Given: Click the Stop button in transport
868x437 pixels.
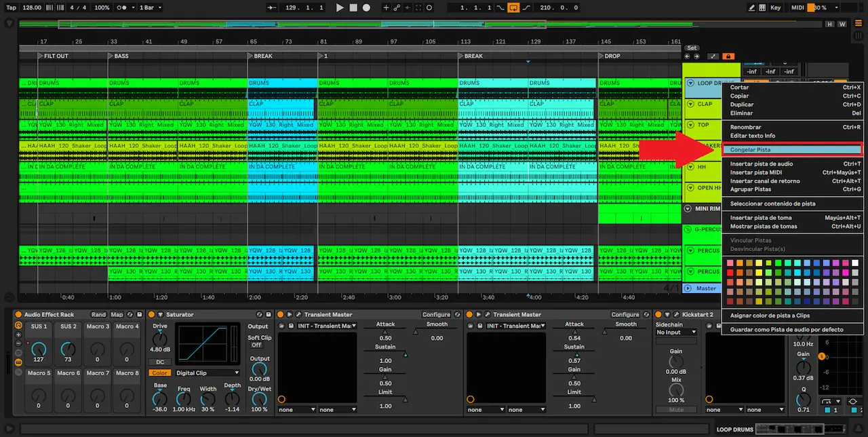Looking at the screenshot, I should (353, 7).
